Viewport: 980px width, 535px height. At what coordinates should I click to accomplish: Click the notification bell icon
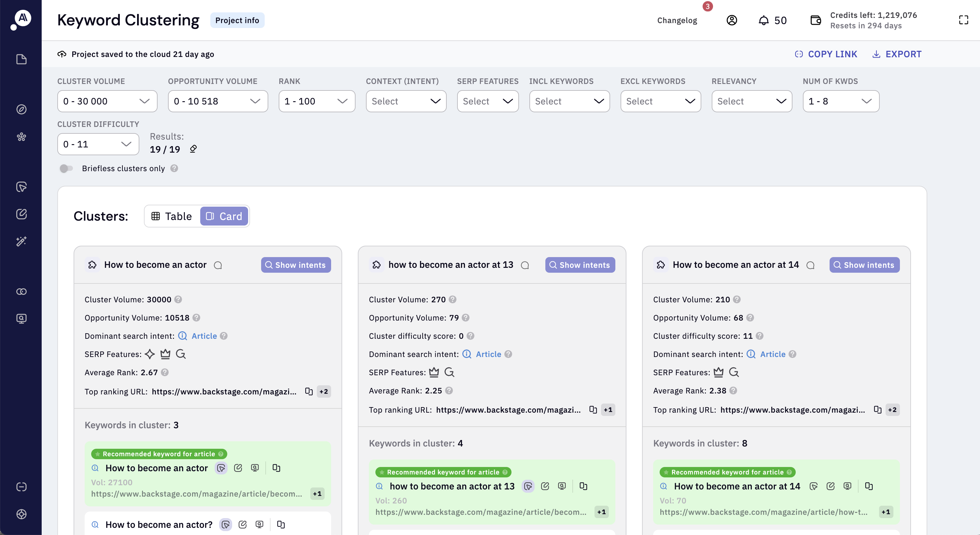pos(763,20)
